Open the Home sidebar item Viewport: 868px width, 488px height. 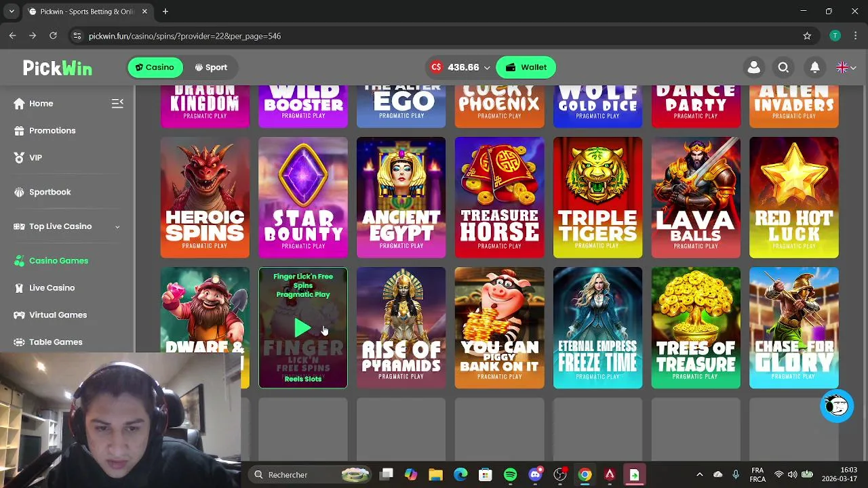(41, 103)
